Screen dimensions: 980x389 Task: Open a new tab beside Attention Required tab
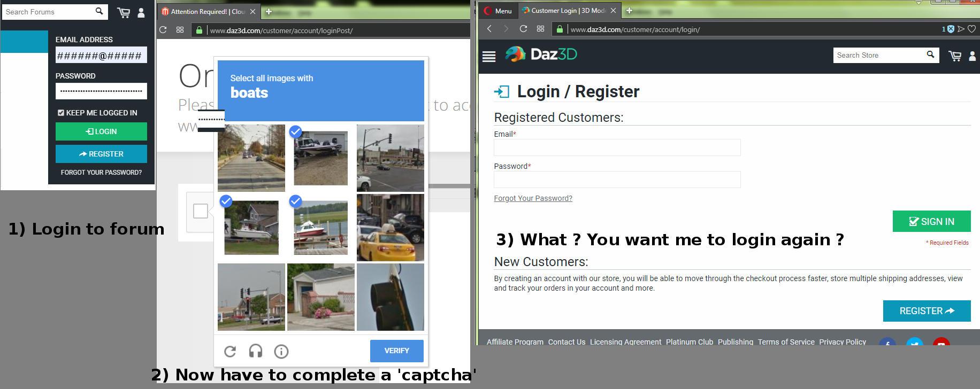coord(269,11)
